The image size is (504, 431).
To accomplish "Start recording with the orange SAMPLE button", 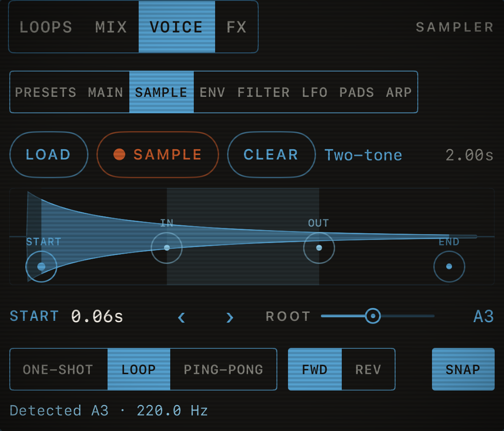I will pyautogui.click(x=157, y=155).
